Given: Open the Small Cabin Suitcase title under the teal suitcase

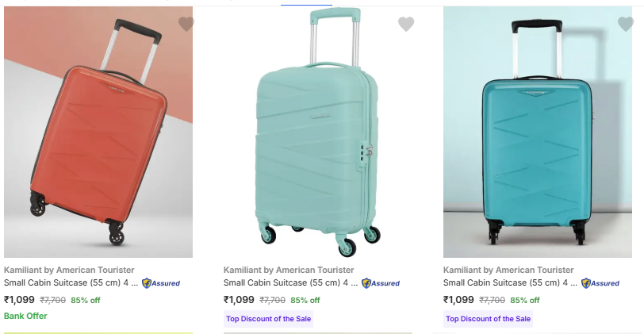Looking at the screenshot, I should tap(510, 282).
